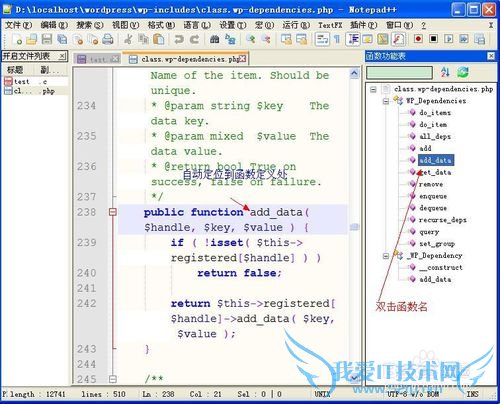Paste from clipboard via toolbar icon
The image size is (500, 404).
point(159,39)
